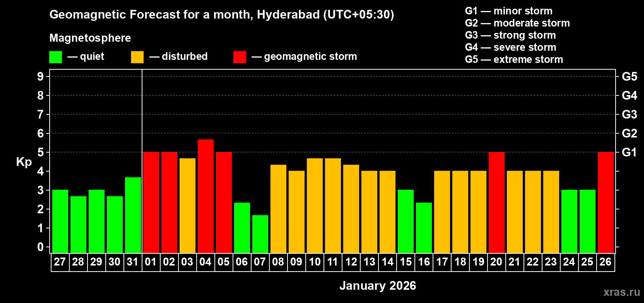
Task: Click the date label 08
Action: click(x=278, y=262)
